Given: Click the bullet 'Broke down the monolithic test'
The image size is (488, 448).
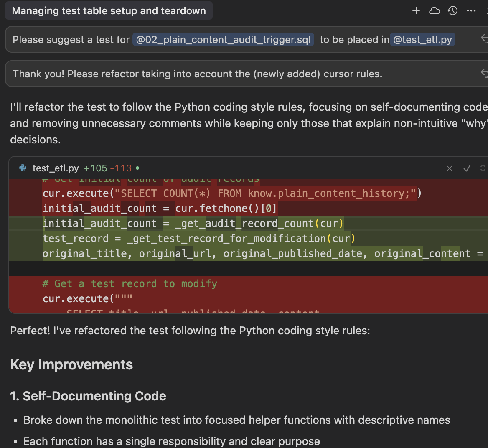Looking at the screenshot, I should 237,420.
